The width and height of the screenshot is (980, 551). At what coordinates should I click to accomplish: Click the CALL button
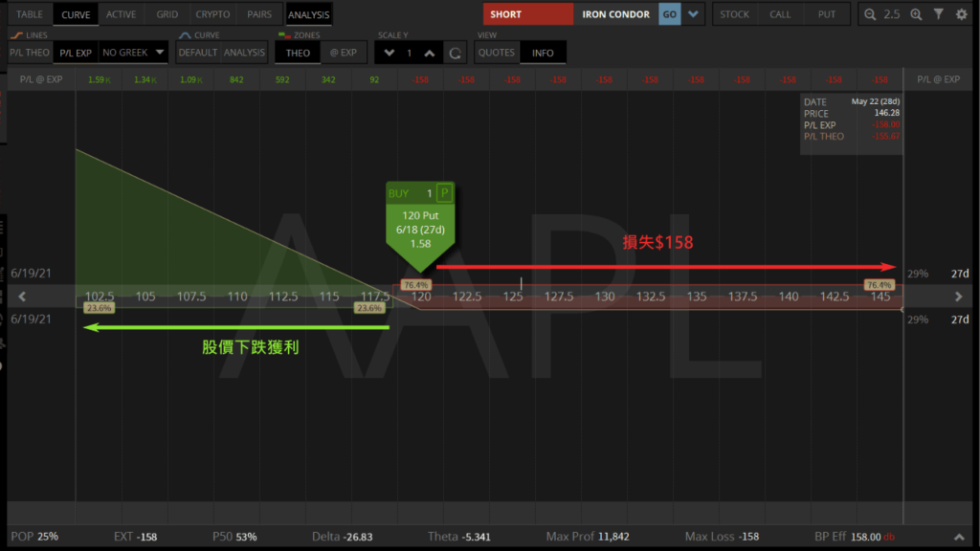coord(779,14)
